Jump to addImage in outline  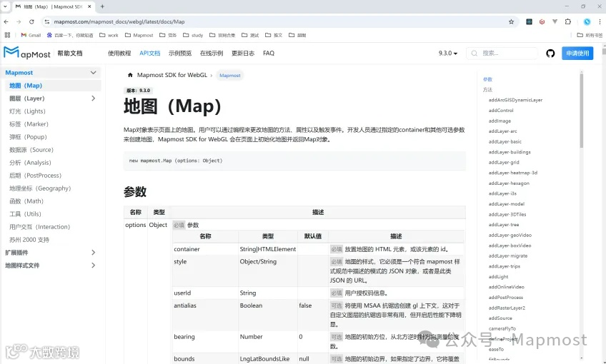tap(500, 121)
